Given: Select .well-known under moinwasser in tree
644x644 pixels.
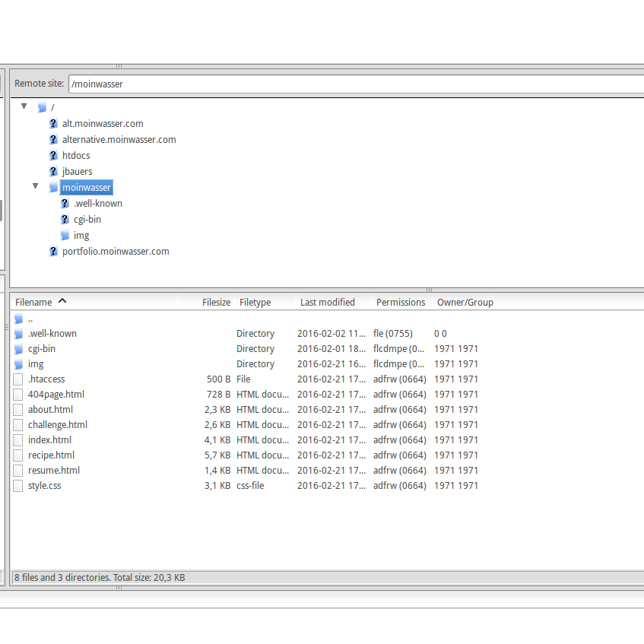Looking at the screenshot, I should tap(98, 204).
